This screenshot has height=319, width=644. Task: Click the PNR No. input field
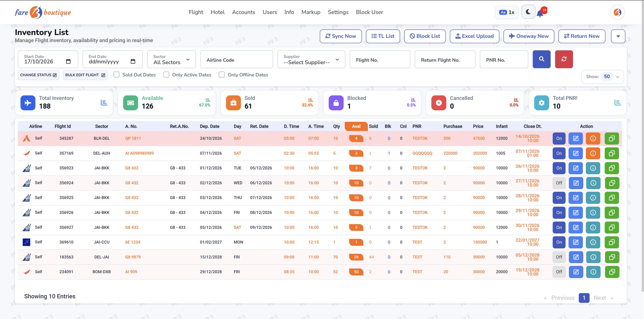pos(504,59)
